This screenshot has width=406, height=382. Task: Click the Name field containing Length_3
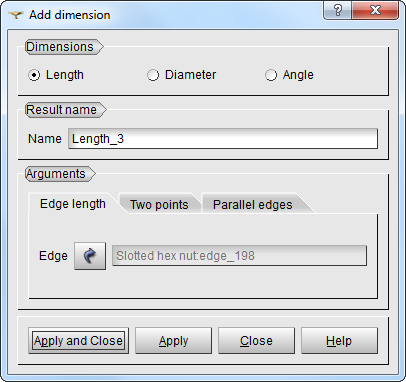click(x=223, y=139)
